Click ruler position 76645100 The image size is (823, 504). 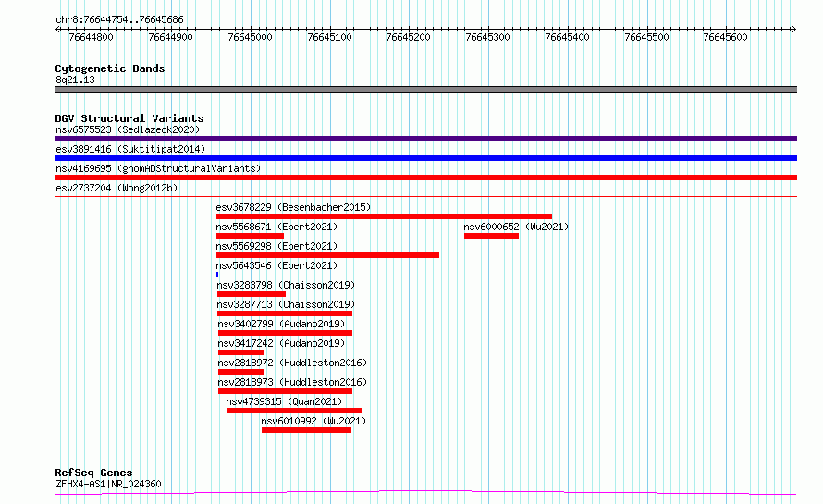[x=329, y=37]
